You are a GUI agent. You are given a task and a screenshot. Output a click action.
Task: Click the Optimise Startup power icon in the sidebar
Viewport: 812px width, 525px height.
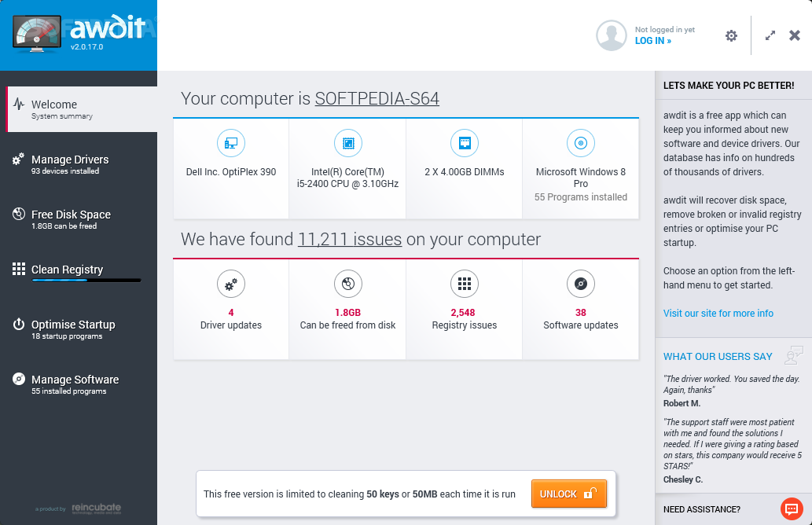[19, 324]
